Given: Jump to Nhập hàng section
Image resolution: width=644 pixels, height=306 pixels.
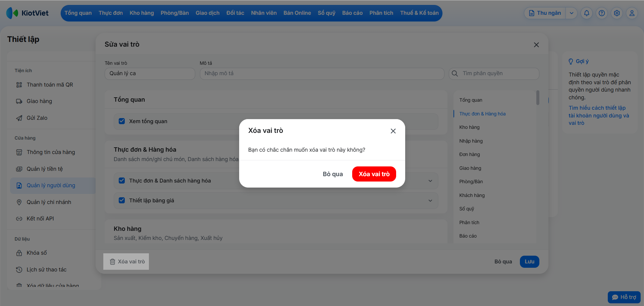Looking at the screenshot, I should click(x=471, y=141).
